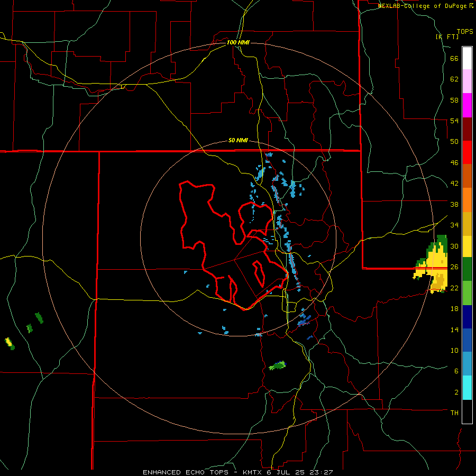Click the 30 legend value
This screenshot has width=476, height=476.
[454, 246]
